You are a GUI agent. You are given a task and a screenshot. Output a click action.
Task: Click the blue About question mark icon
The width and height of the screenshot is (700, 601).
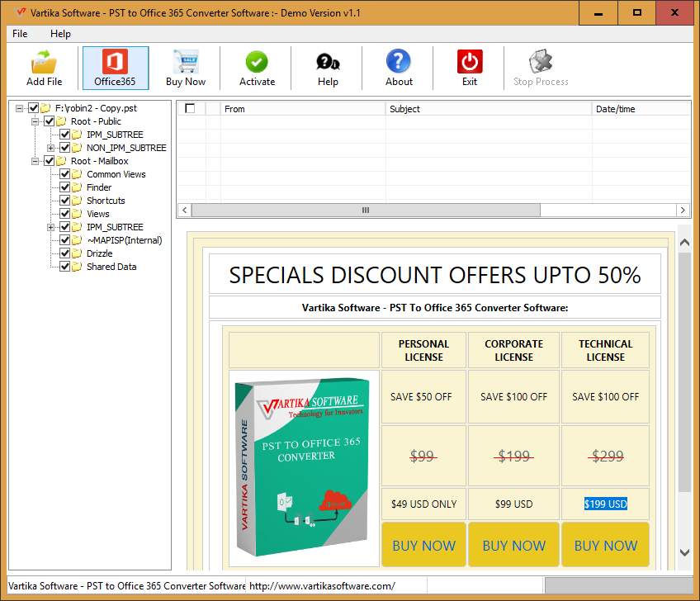point(399,61)
